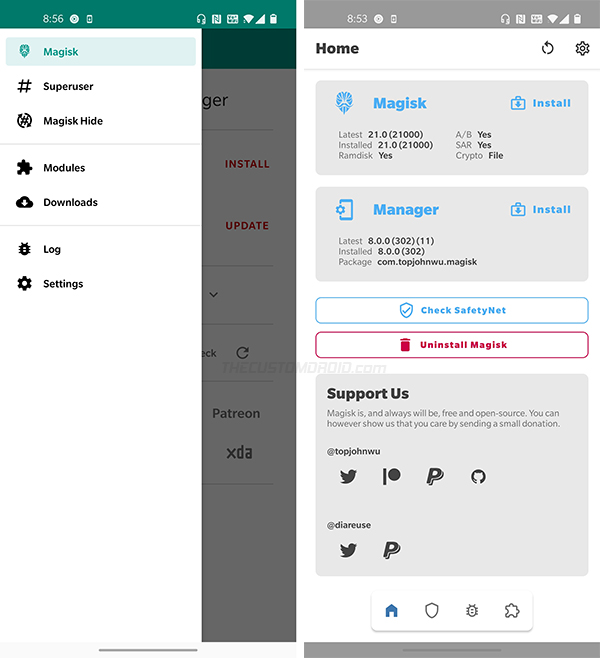Tap Install on the Magisk card

click(540, 103)
